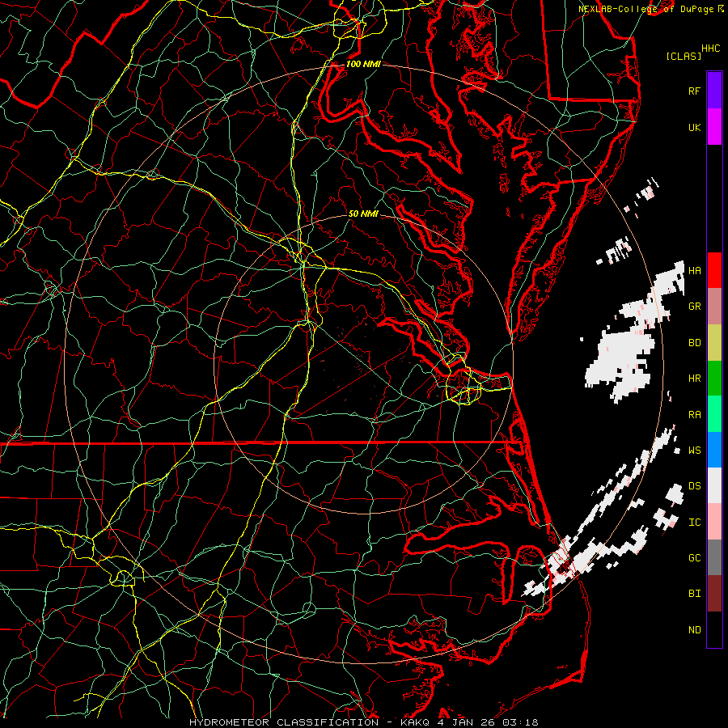
Task: Click the RF legend label
Action: (694, 91)
